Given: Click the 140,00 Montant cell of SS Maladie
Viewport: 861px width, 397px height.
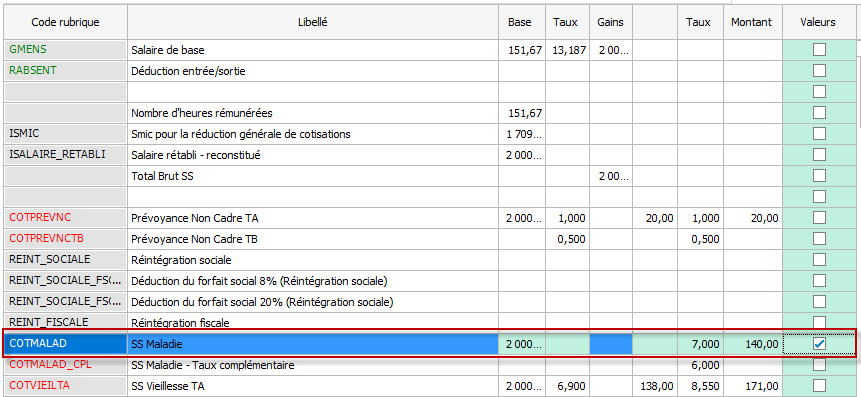Looking at the screenshot, I should [x=753, y=344].
